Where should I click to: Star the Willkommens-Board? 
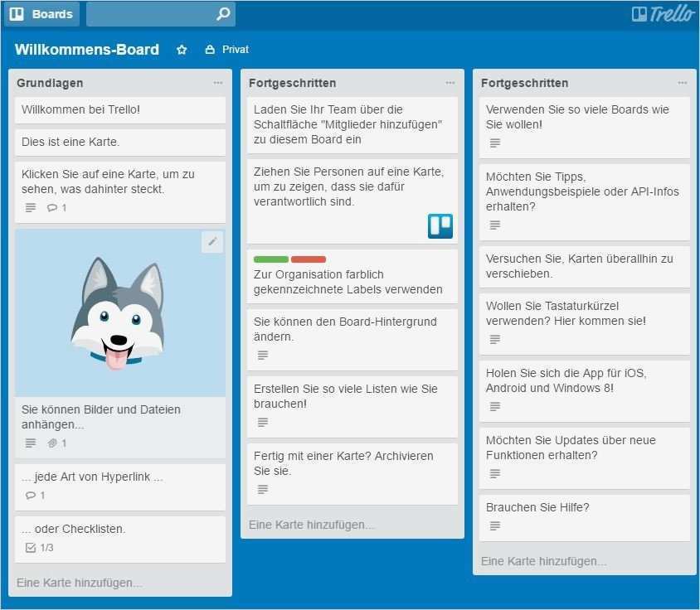coord(182,50)
